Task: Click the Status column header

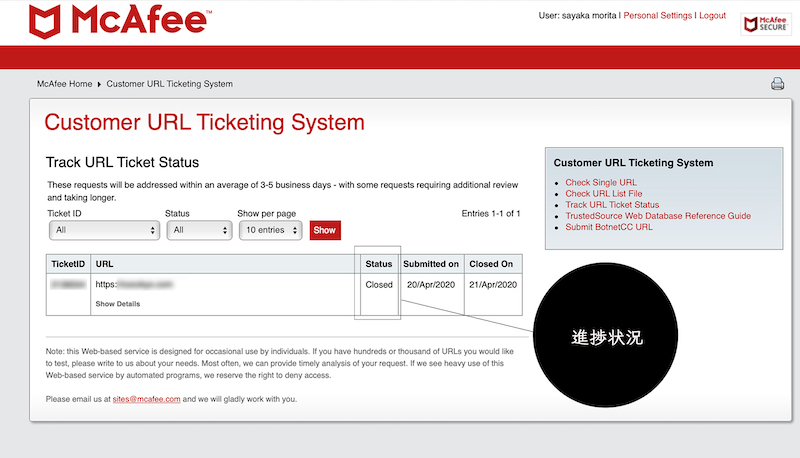Action: tap(379, 264)
